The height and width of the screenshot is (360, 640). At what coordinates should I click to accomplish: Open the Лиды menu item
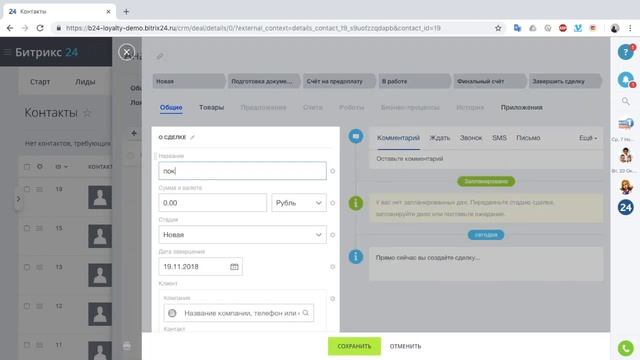pyautogui.click(x=85, y=82)
